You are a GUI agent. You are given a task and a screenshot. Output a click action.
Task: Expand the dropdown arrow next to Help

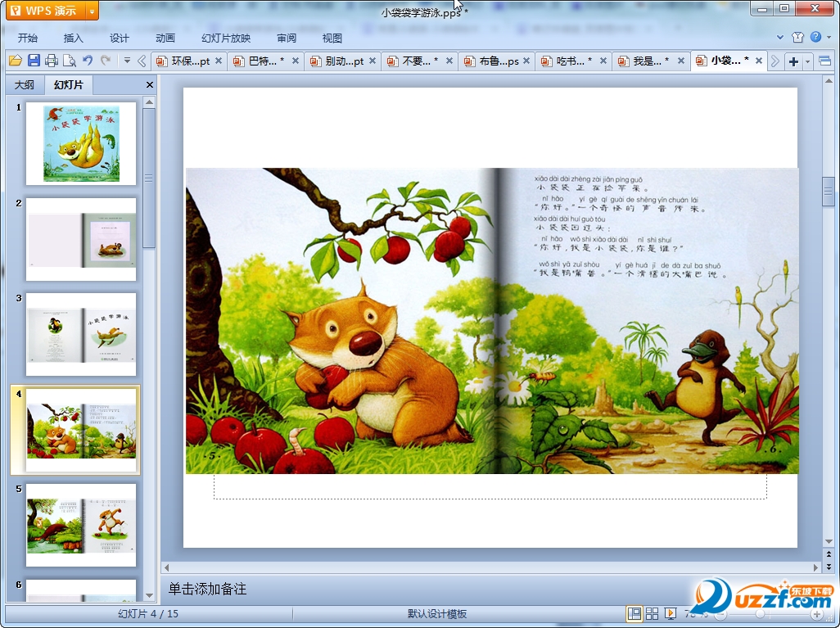tap(829, 37)
